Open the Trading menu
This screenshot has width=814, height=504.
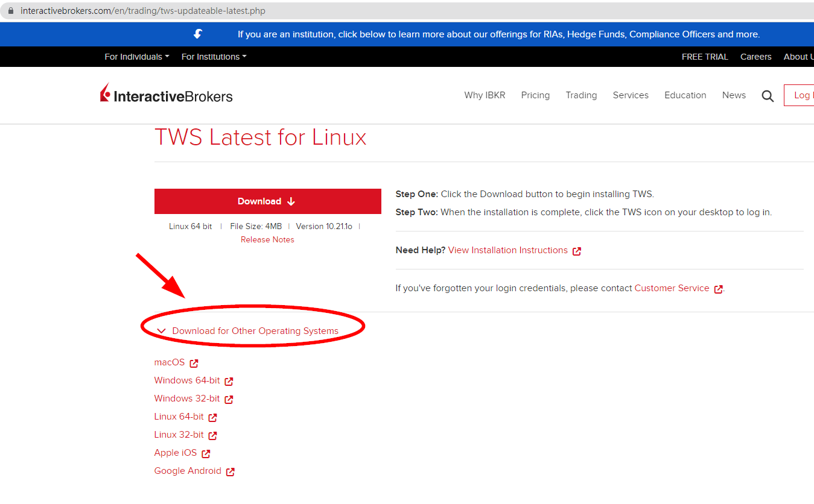[x=581, y=95]
